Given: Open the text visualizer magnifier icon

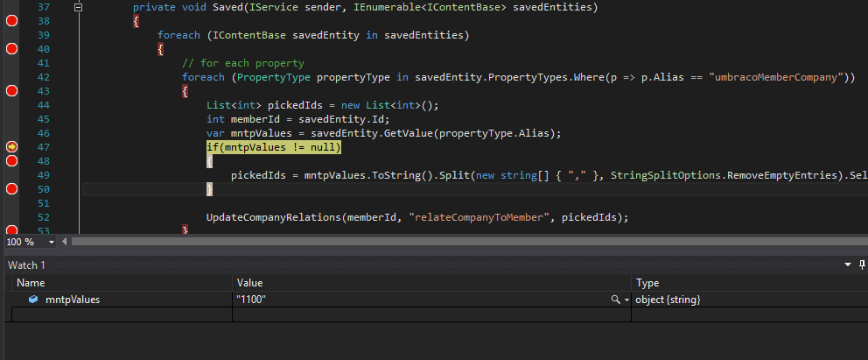Looking at the screenshot, I should tap(615, 300).
